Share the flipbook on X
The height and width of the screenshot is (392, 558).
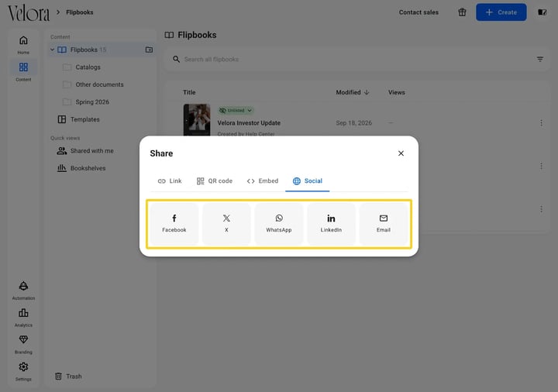click(226, 223)
